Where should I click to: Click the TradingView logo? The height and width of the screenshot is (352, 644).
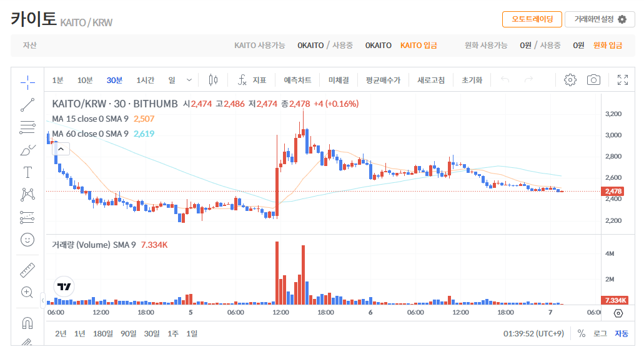click(x=64, y=286)
